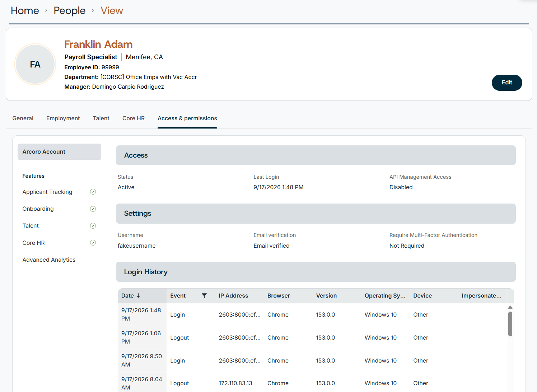Sort by the Date column arrow

[x=138, y=296]
